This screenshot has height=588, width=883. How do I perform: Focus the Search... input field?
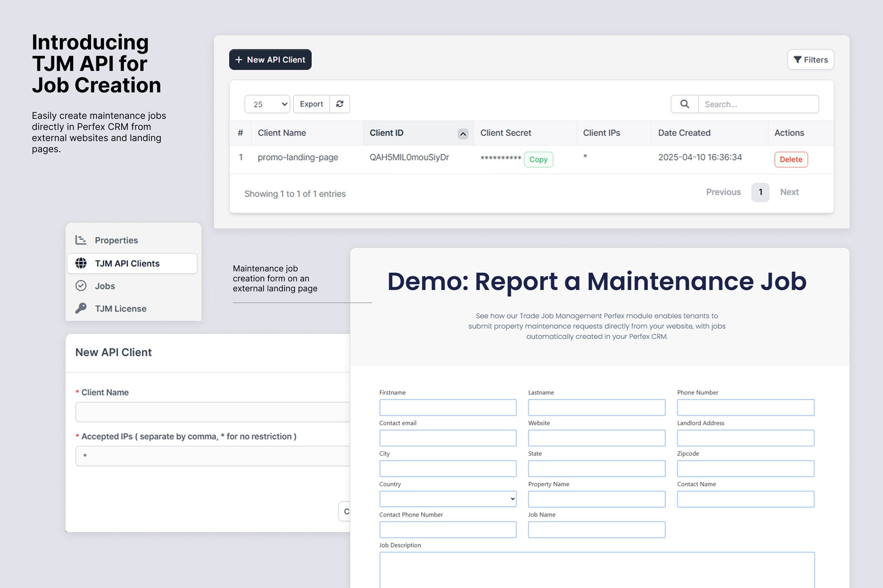(x=758, y=104)
